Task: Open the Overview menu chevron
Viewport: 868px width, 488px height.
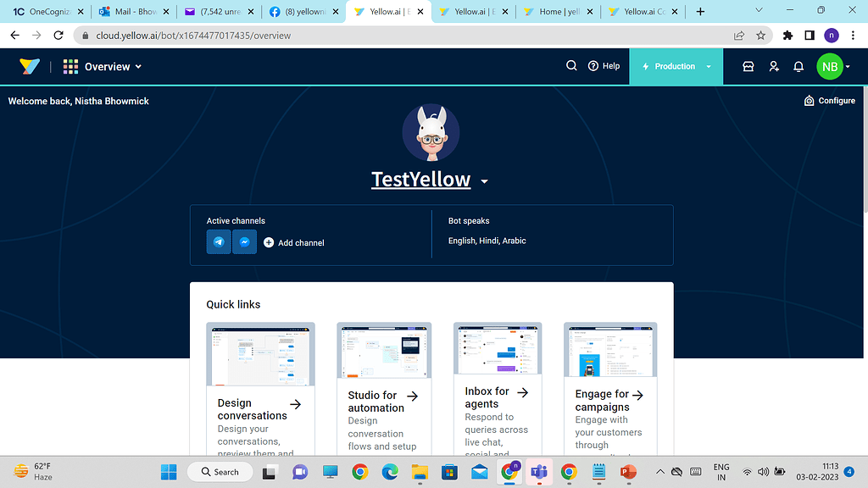Action: (139, 65)
